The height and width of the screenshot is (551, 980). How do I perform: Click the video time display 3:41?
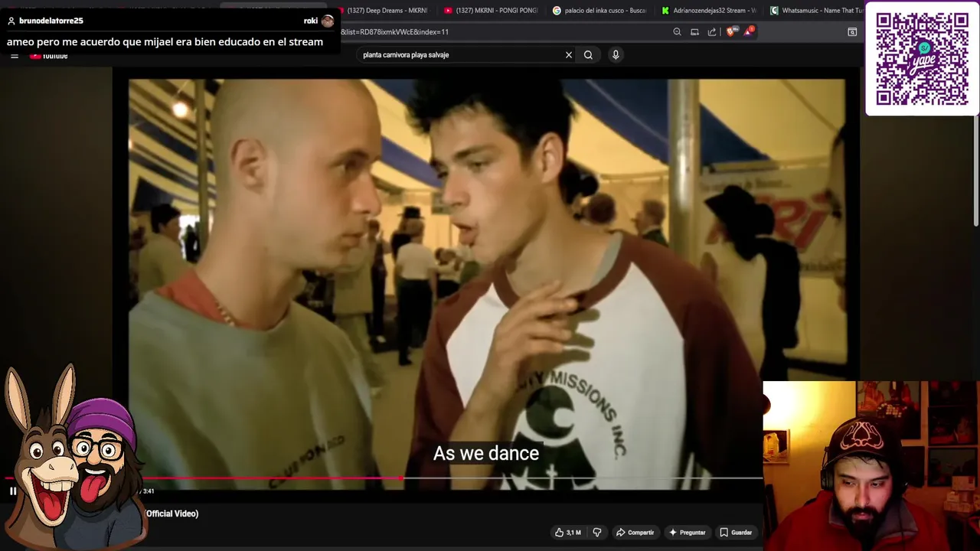pyautogui.click(x=149, y=491)
